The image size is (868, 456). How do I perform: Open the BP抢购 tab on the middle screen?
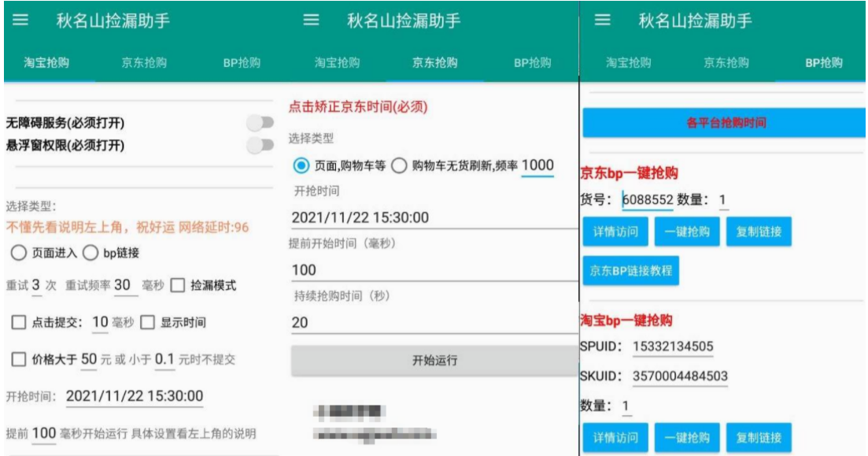533,62
